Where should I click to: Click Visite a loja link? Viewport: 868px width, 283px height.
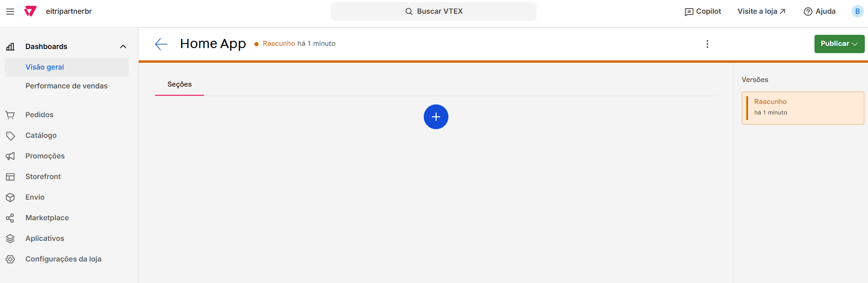pyautogui.click(x=761, y=11)
